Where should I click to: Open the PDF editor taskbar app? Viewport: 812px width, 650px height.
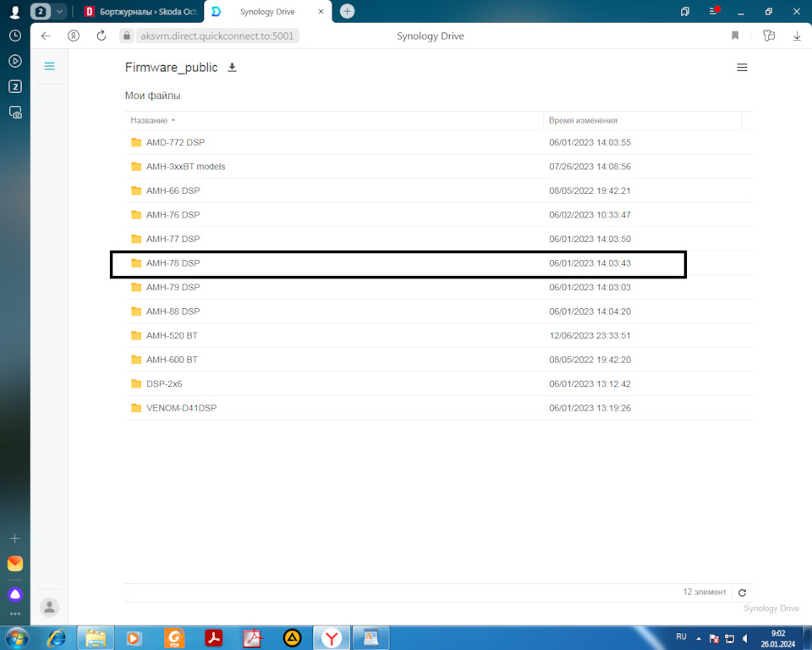click(x=174, y=638)
